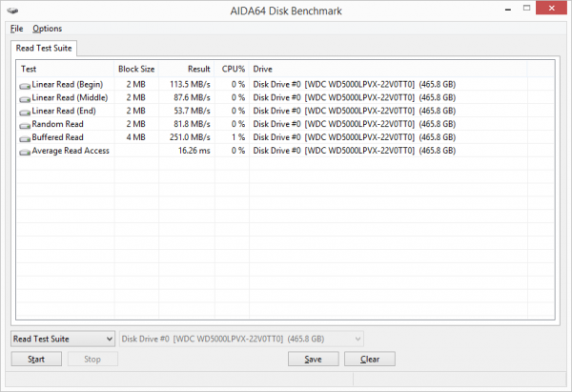
Task: Maximize the AIDA64 Disk Benchmark window
Action: (526, 8)
